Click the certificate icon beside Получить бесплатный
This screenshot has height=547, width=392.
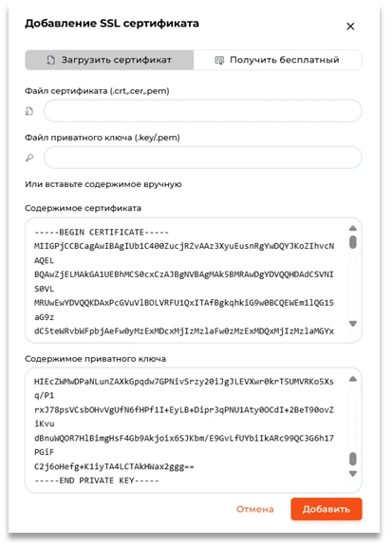[x=219, y=60]
